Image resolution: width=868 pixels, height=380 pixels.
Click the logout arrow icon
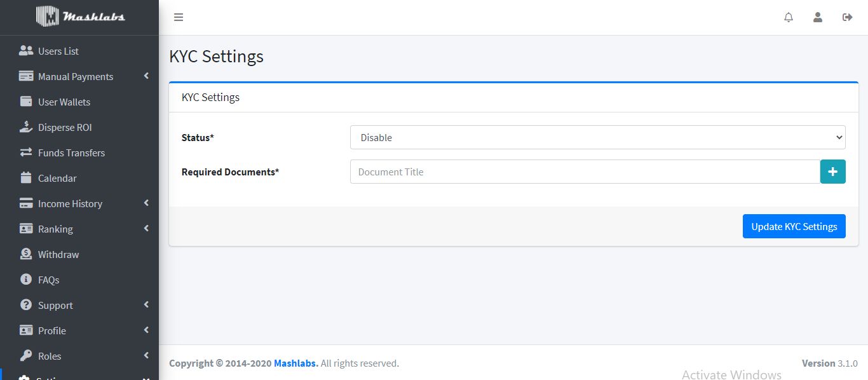click(x=847, y=17)
